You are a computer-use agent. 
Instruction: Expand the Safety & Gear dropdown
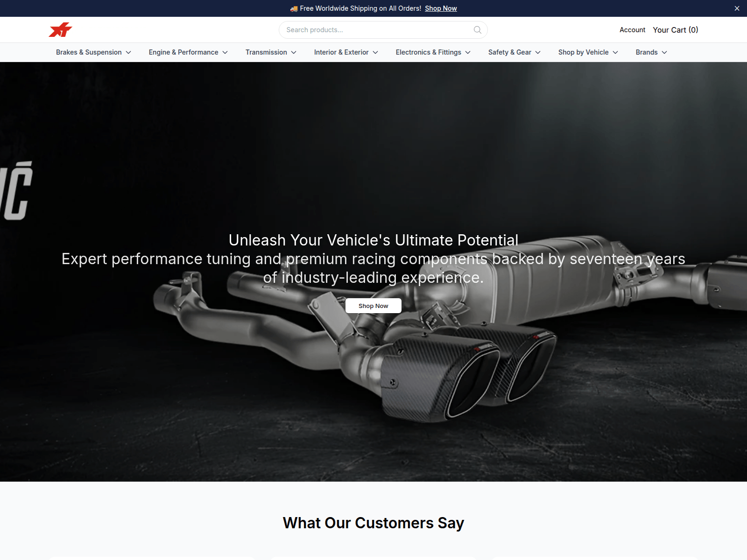(514, 52)
